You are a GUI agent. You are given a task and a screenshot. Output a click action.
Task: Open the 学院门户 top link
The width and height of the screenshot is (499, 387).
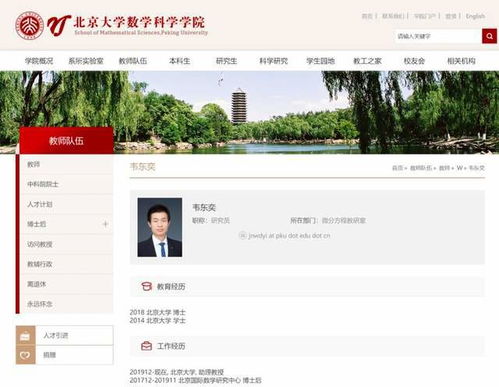click(424, 16)
